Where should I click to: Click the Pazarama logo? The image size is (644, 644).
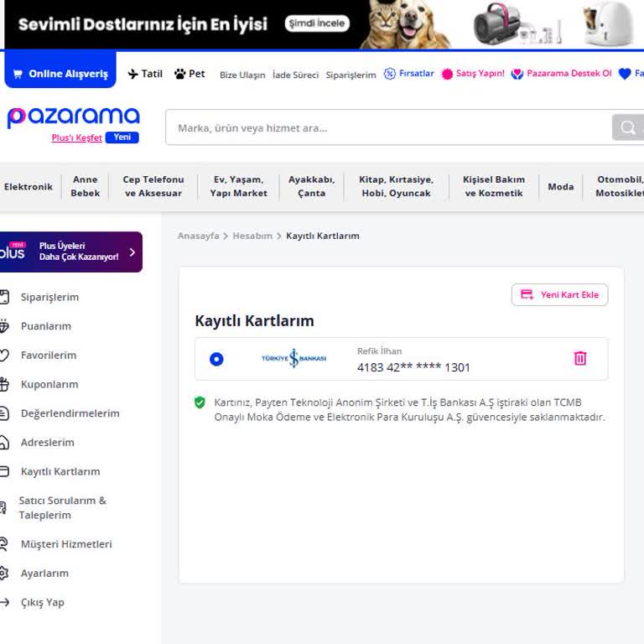(74, 117)
